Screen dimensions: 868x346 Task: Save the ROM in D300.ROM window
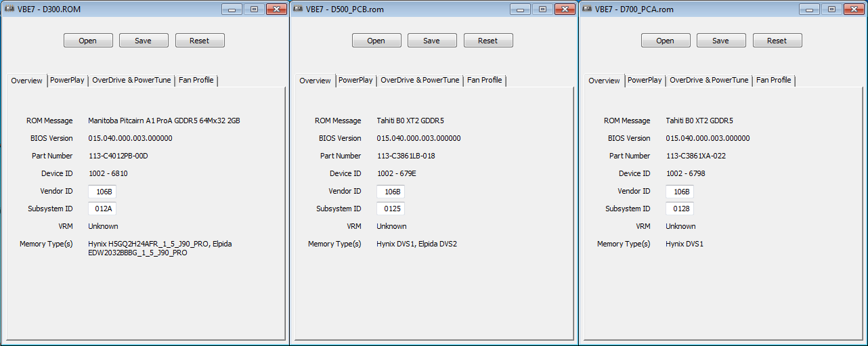point(144,41)
